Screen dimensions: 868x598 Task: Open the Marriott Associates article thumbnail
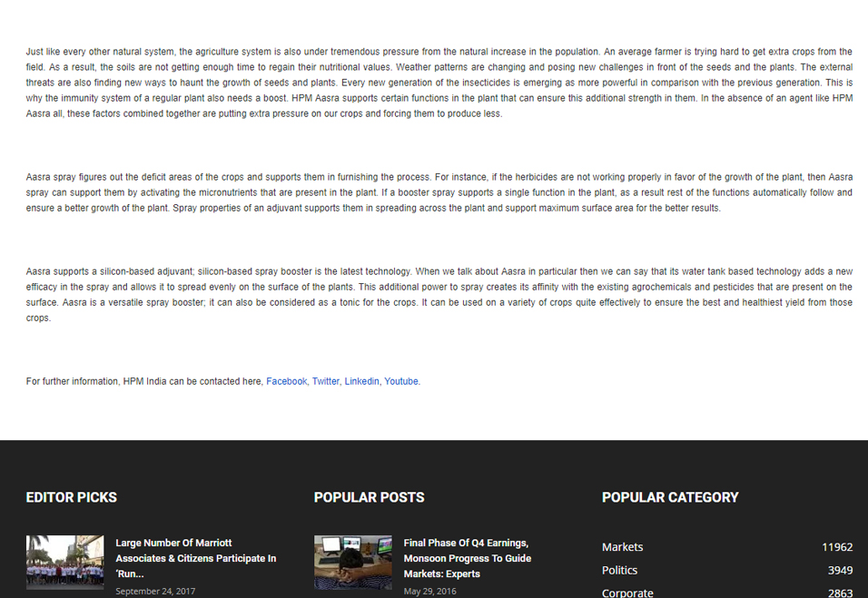pyautogui.click(x=64, y=562)
